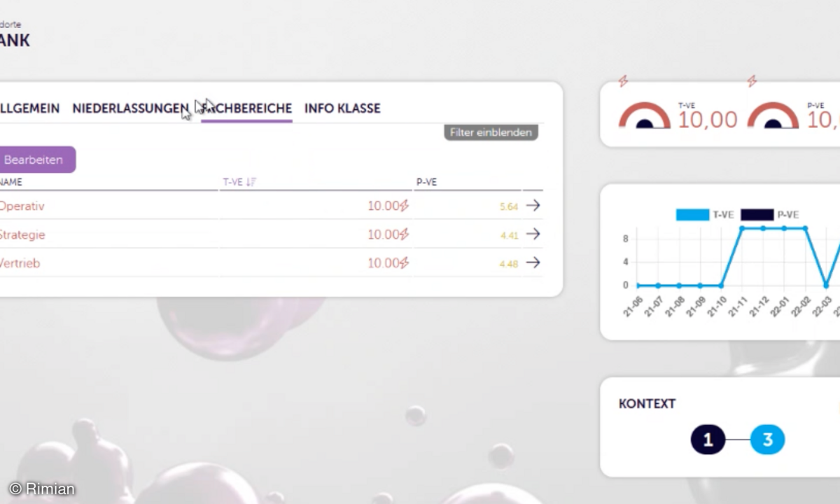Click the chart data point at 22-03
The image size is (840, 504).
(826, 286)
